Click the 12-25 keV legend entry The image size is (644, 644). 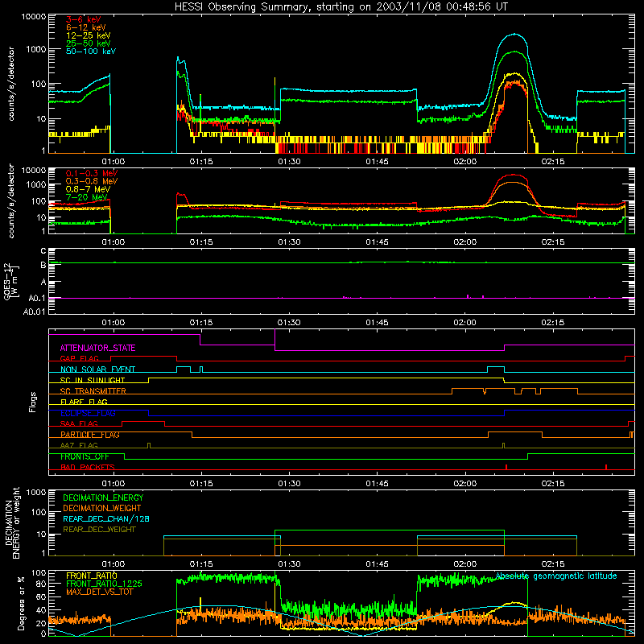pos(88,35)
